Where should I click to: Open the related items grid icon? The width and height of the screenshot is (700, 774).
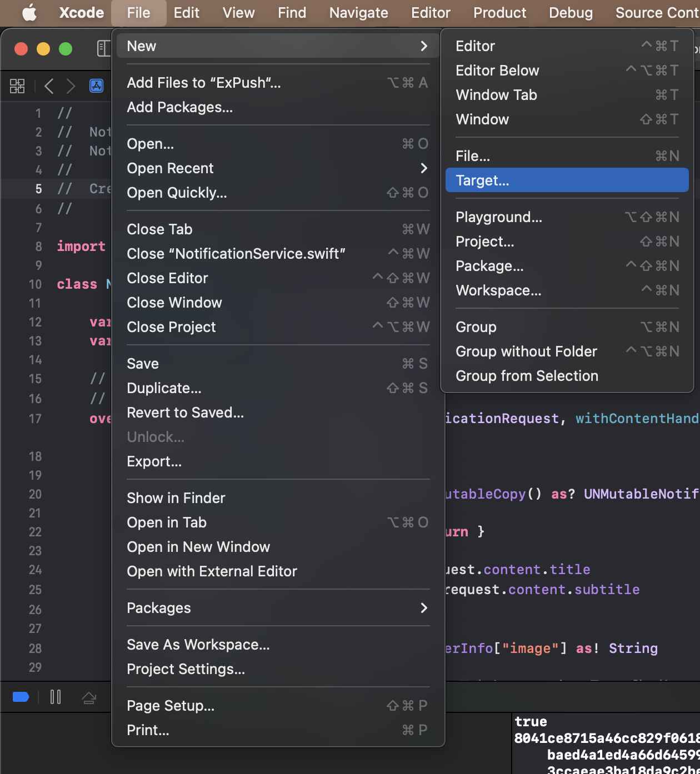coord(17,86)
